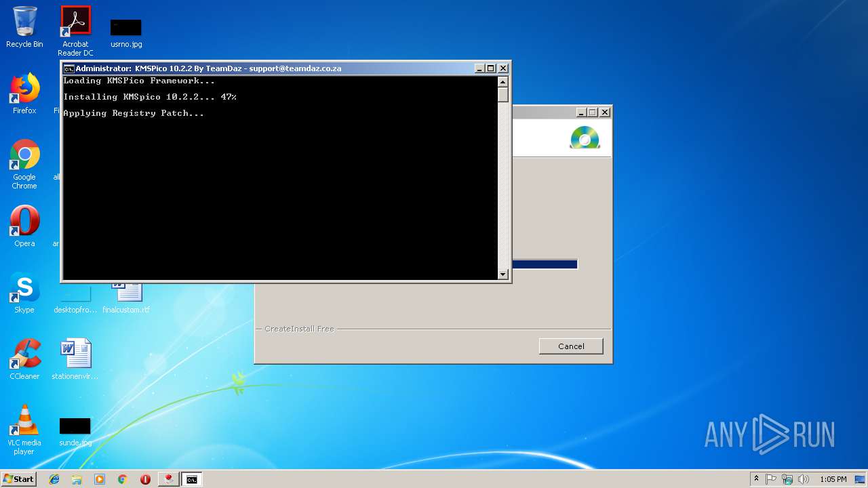Click Cancel in the CreateInstall installer
Viewport: 868px width, 488px height.
point(571,346)
